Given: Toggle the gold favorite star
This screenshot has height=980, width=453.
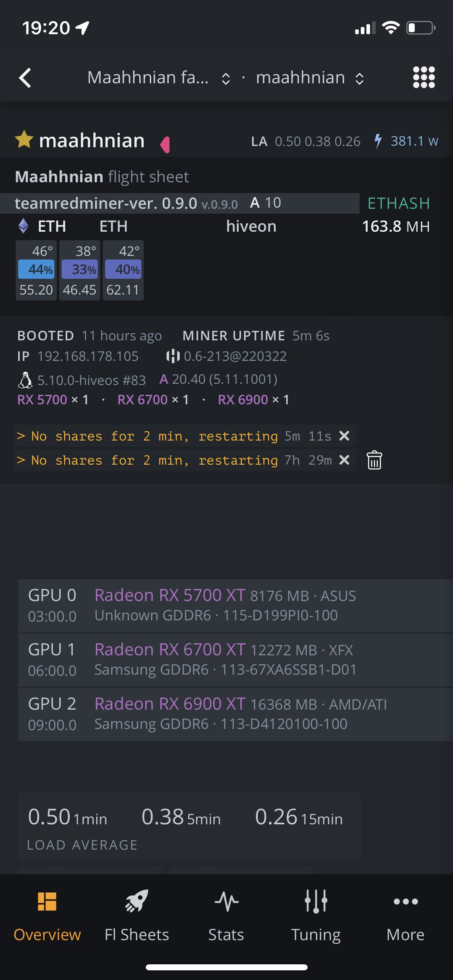Looking at the screenshot, I should (x=24, y=140).
